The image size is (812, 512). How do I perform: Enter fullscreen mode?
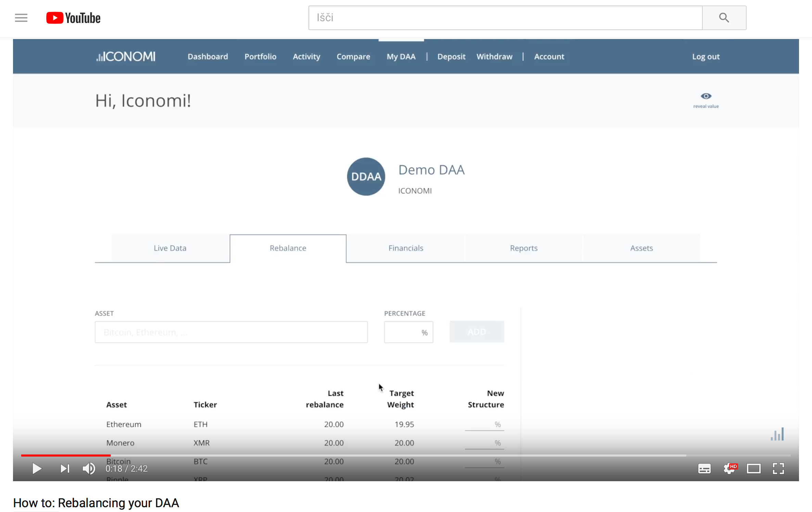778,469
